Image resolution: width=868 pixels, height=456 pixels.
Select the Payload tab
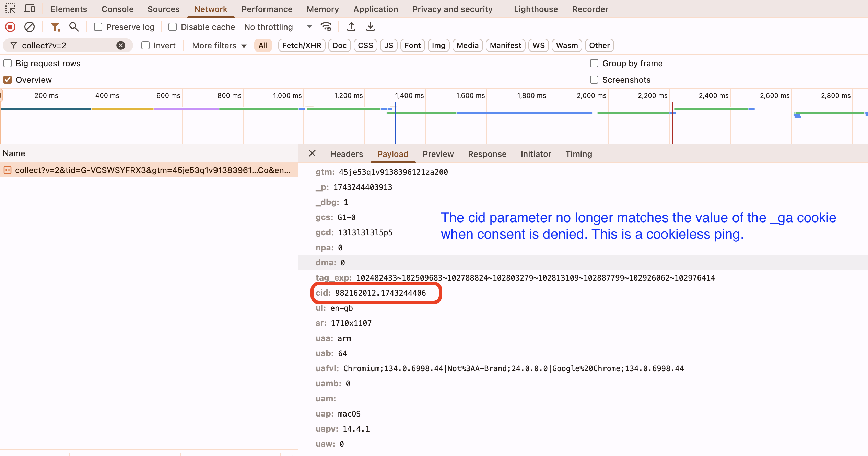393,154
